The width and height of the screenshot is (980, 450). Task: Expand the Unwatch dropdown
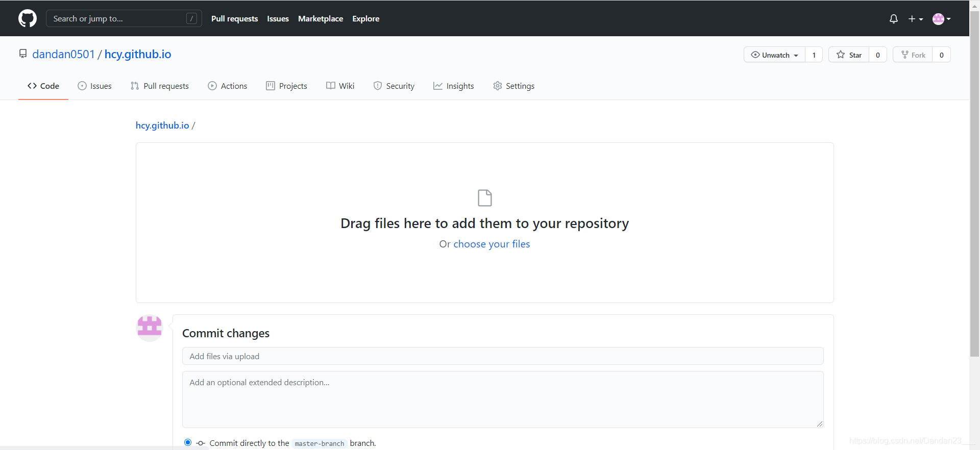(774, 55)
